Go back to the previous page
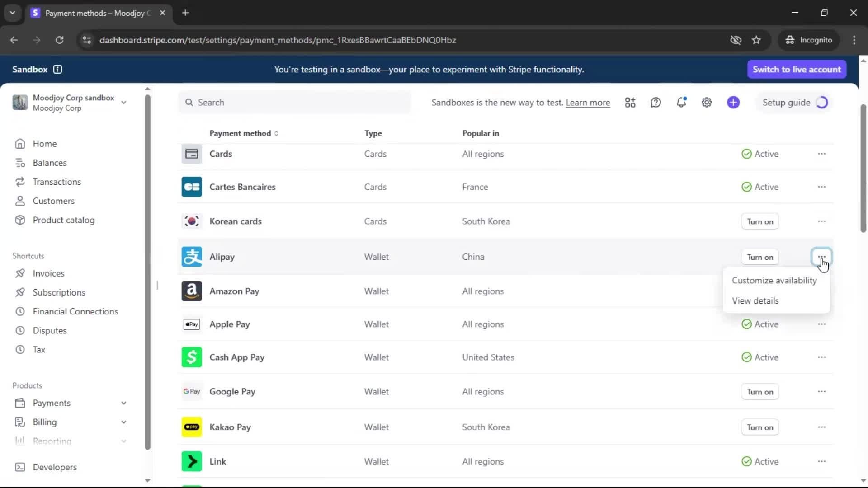 pyautogui.click(x=14, y=40)
